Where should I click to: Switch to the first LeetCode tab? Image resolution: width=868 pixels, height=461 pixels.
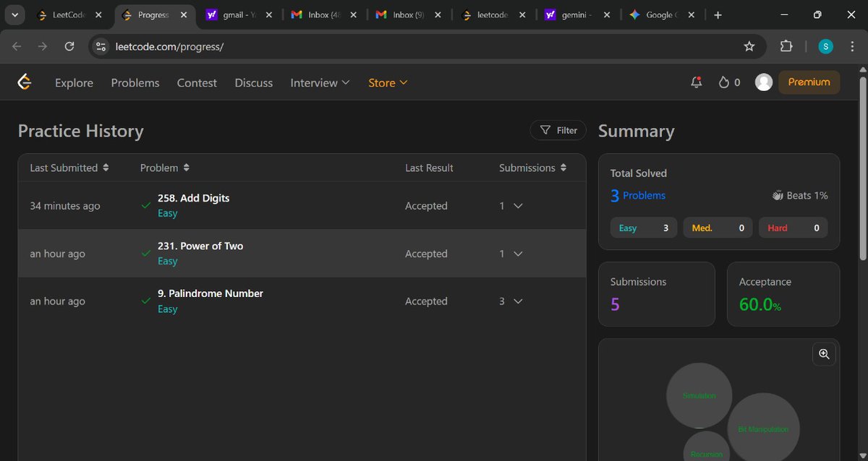click(x=69, y=14)
